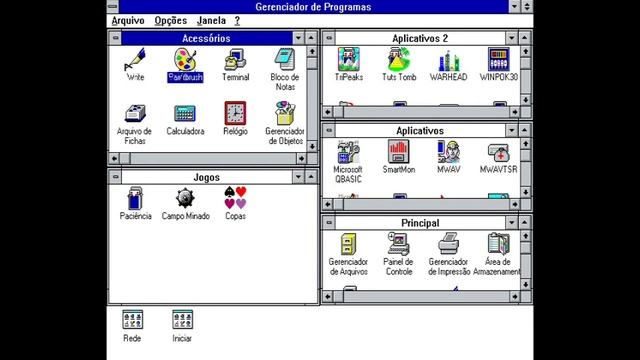This screenshot has width=640, height=360.
Task: Open the Arquivo menu
Action: [128, 20]
